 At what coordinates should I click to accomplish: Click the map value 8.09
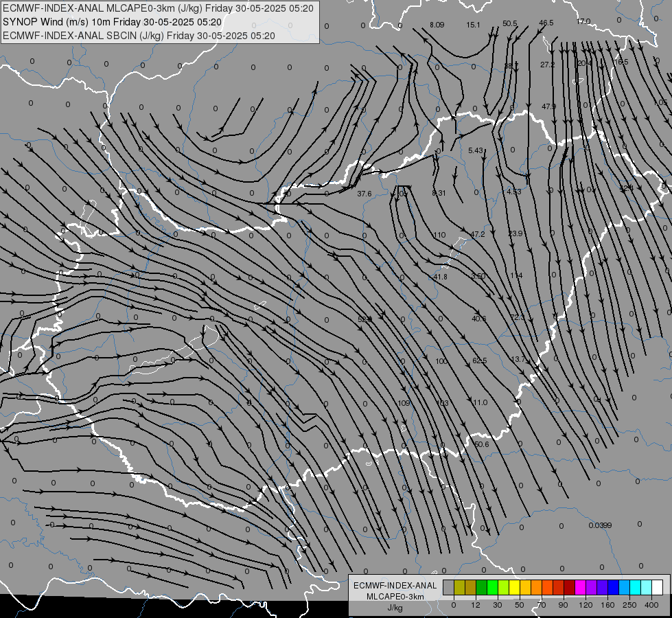coord(437,25)
